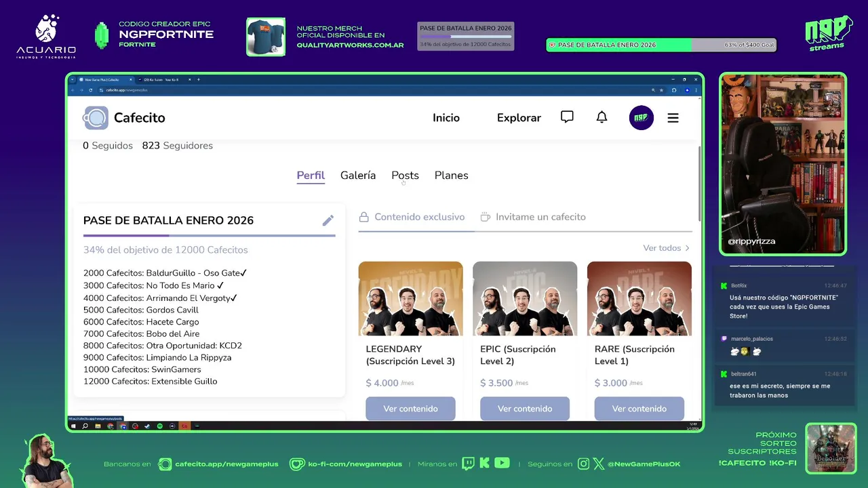
Task: Open Explorar in the header
Action: (x=519, y=118)
